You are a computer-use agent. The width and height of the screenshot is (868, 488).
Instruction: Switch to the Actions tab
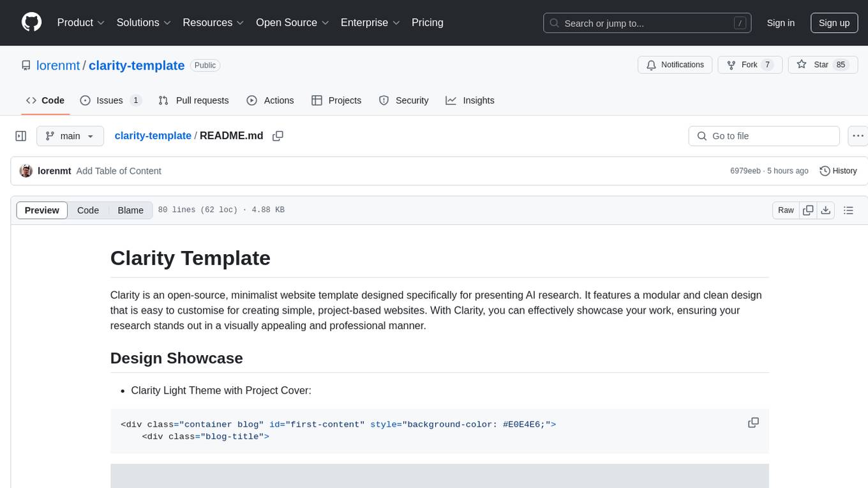[270, 100]
